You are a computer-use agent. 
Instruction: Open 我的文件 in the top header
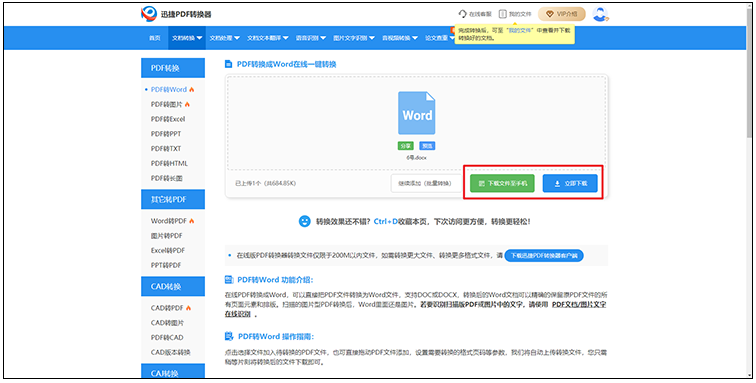515,14
